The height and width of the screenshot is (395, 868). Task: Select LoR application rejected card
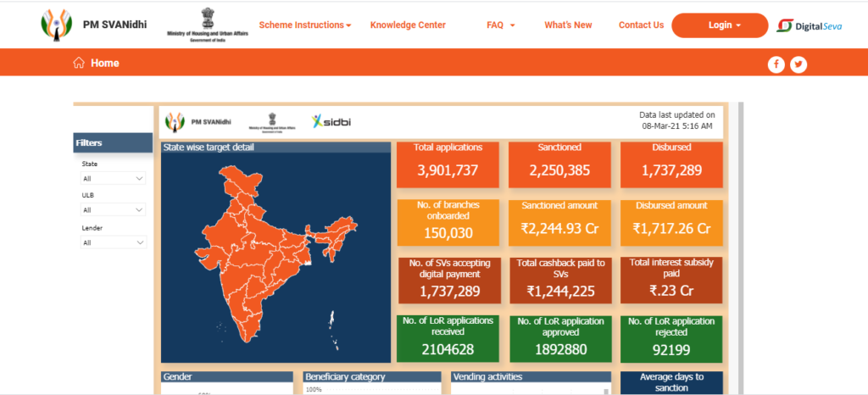[x=671, y=338]
